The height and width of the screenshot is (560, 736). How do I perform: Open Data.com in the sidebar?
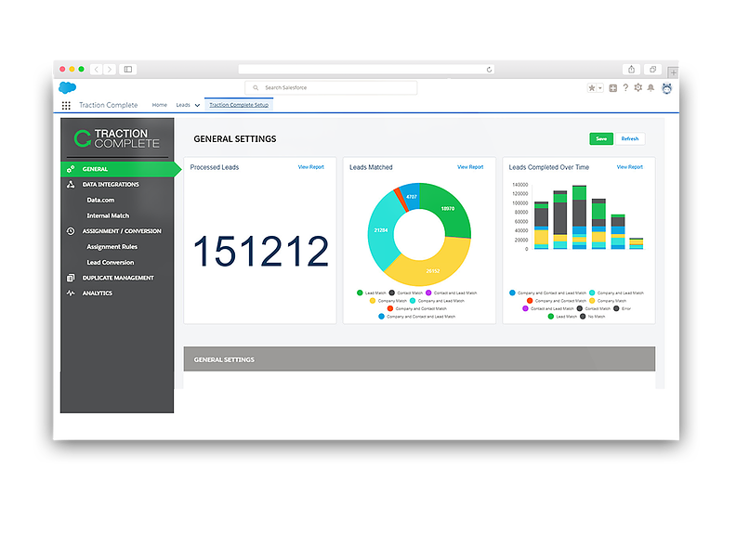click(100, 200)
